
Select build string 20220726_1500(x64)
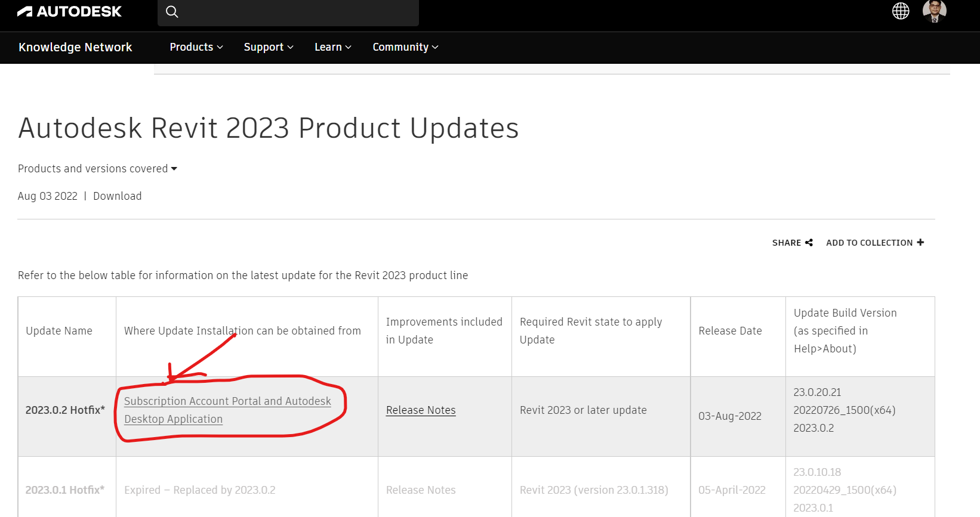click(844, 410)
